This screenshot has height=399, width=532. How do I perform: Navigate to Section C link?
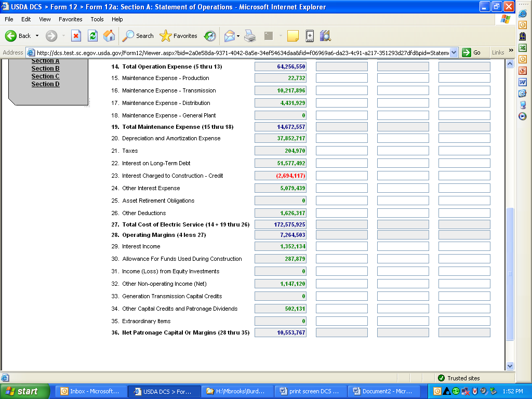(x=45, y=76)
